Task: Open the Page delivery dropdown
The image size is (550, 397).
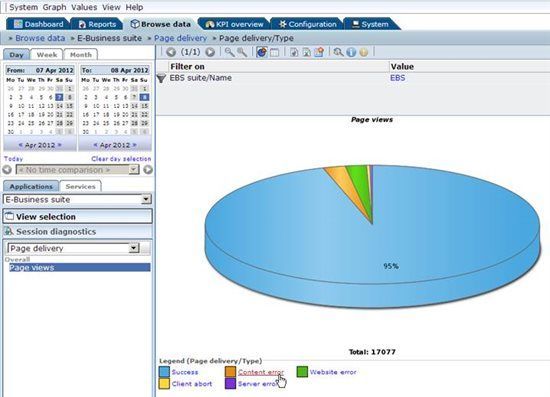Action: tap(134, 248)
